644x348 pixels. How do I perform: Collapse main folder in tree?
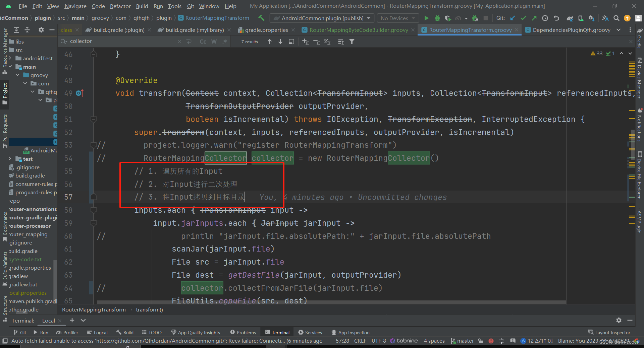[x=10, y=67]
